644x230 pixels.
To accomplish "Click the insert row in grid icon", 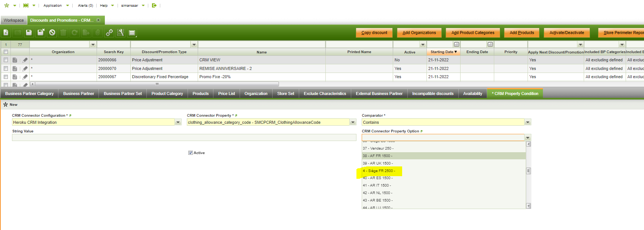I will point(18,33).
